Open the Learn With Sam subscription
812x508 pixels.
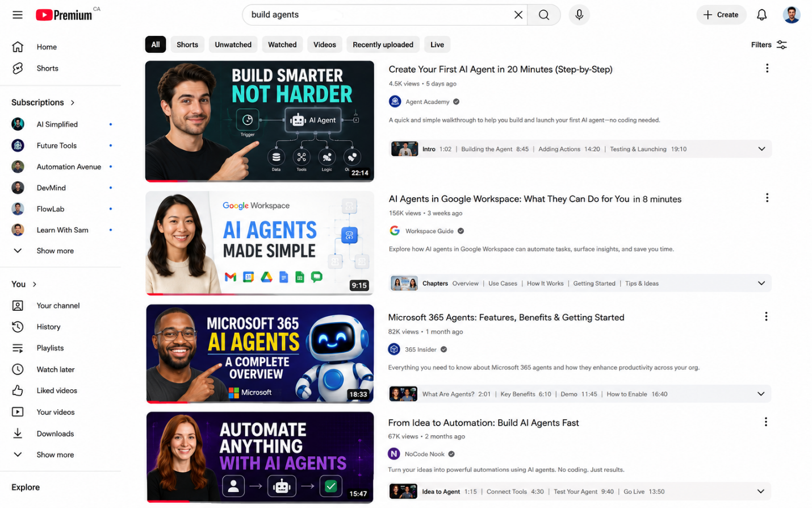pyautogui.click(x=61, y=230)
